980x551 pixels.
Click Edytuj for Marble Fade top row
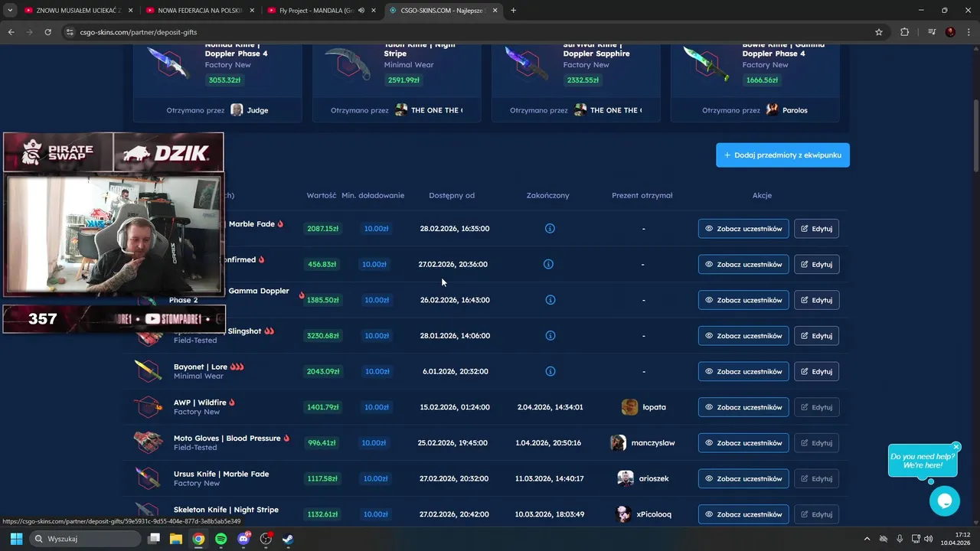tap(816, 228)
